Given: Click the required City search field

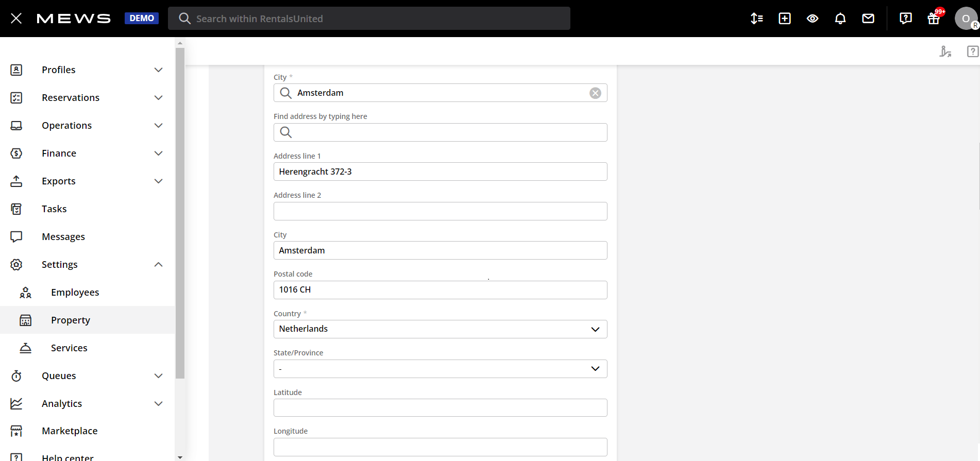Looking at the screenshot, I should tap(440, 93).
